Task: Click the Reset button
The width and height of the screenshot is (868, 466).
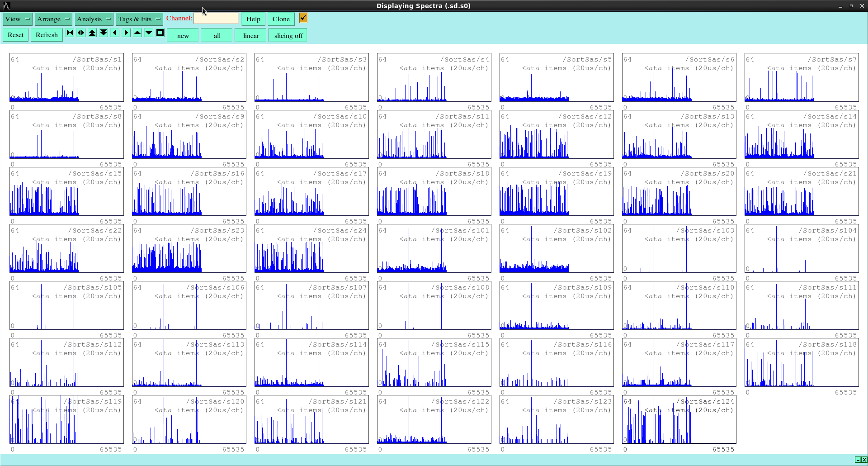Action: 15,35
